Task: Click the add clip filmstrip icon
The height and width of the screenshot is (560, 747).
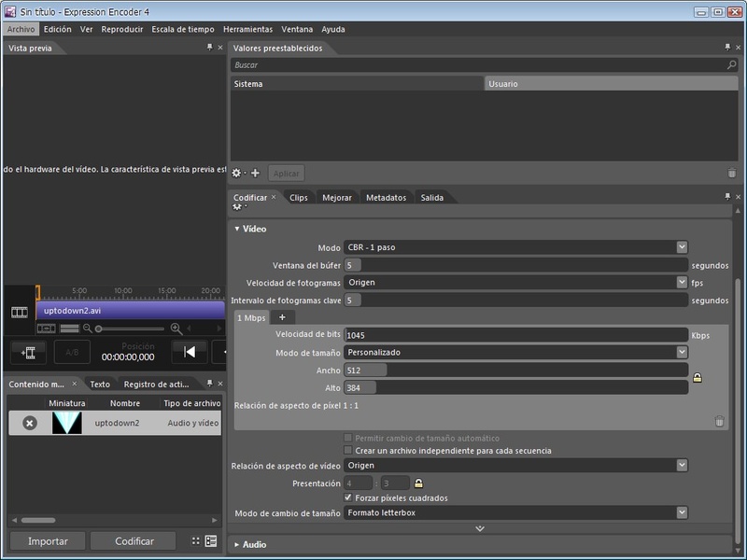Action: (x=28, y=352)
